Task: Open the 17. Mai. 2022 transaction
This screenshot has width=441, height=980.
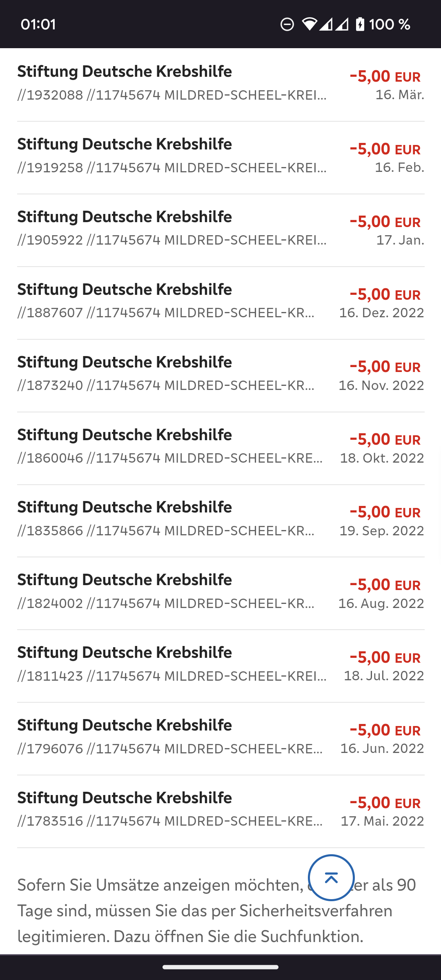Action: click(x=220, y=810)
